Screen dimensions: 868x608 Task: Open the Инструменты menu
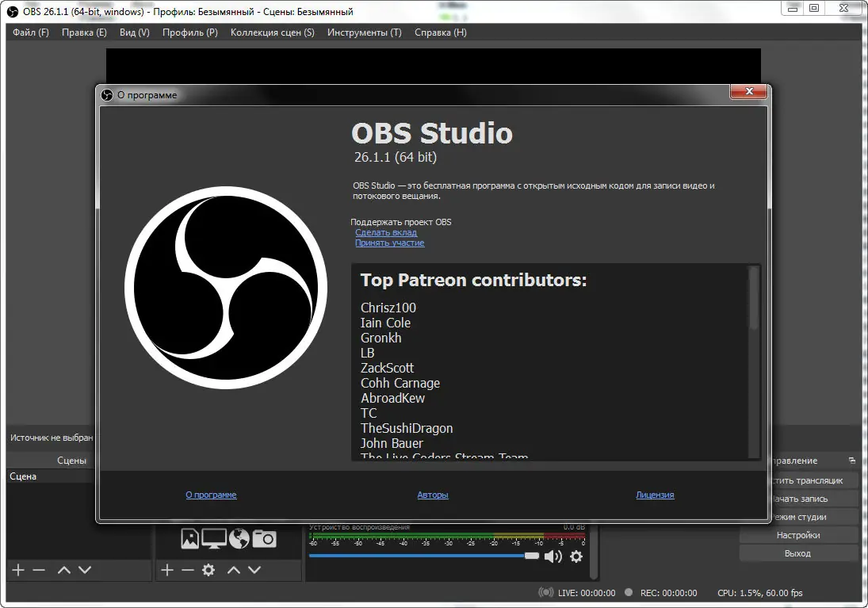[x=364, y=33]
